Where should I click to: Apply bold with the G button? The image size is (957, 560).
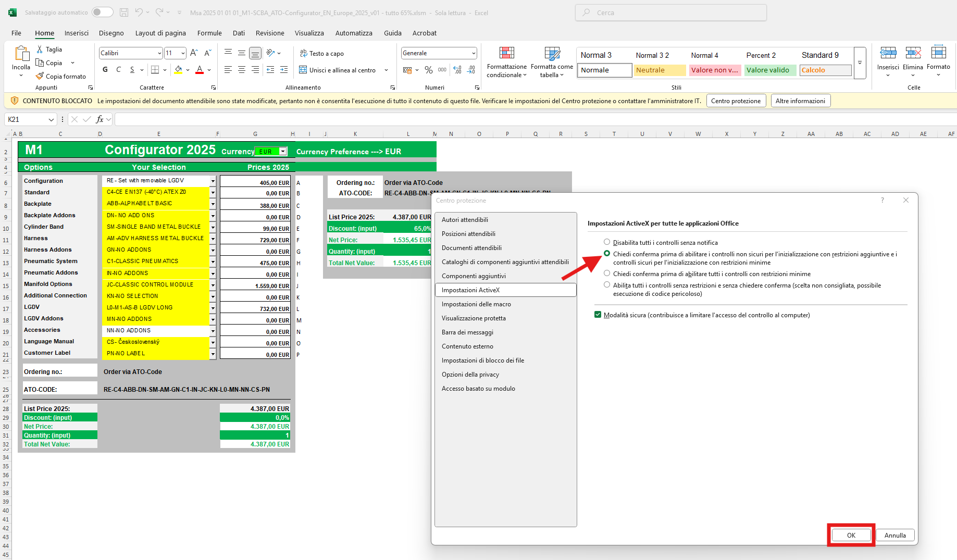point(105,70)
